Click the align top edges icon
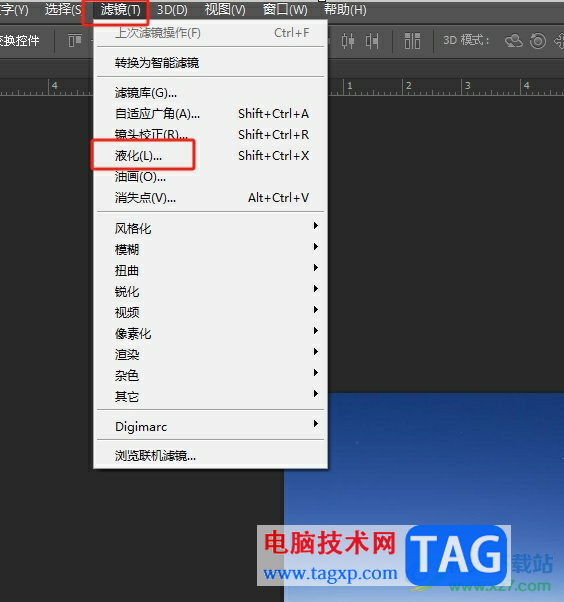Viewport: 564px width, 602px height. [x=75, y=40]
